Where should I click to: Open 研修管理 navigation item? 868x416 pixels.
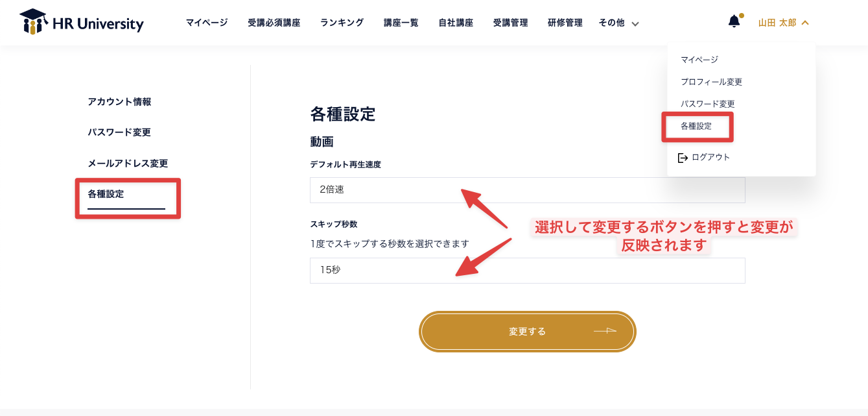click(565, 23)
